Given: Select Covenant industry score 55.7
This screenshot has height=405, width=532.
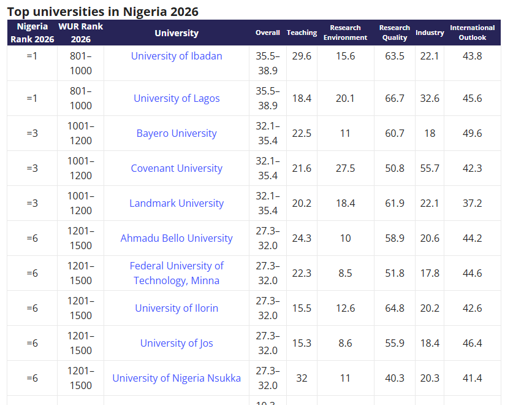Looking at the screenshot, I should pos(430,168).
